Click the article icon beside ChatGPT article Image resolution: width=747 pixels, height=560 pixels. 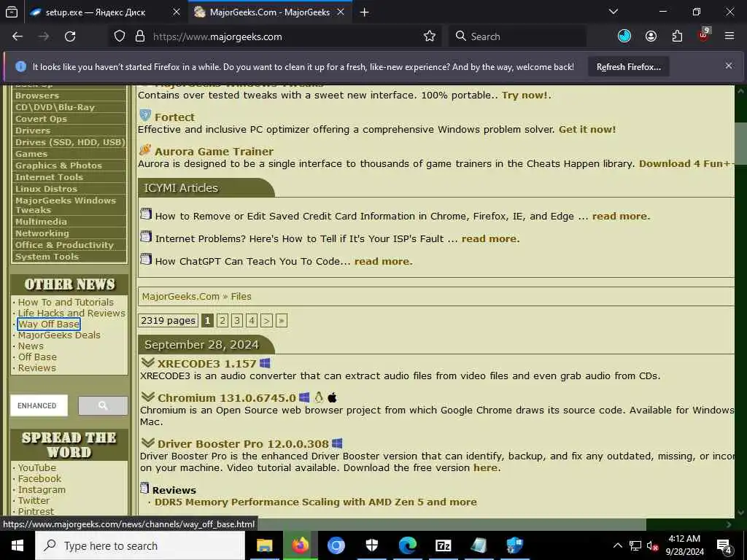146,260
